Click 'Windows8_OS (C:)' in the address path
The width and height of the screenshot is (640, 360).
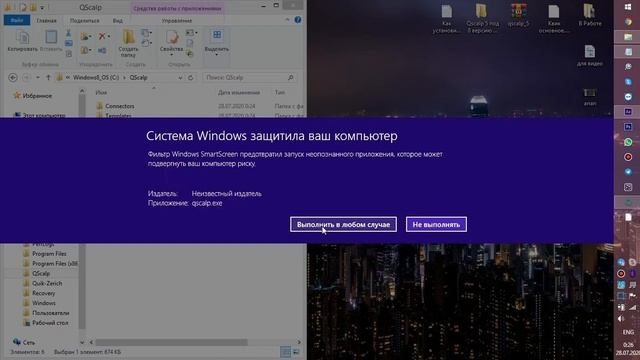point(96,78)
